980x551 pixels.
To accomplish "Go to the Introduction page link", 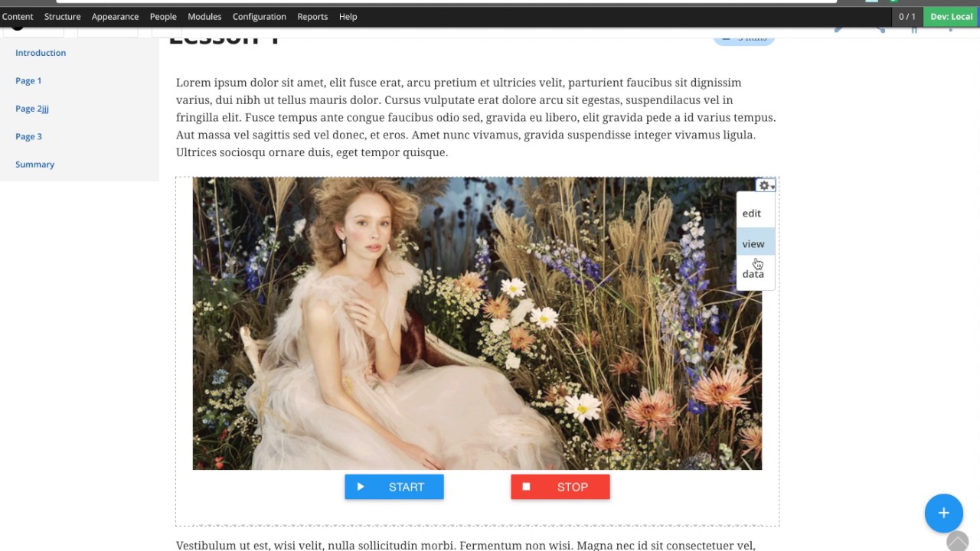I will (x=41, y=53).
